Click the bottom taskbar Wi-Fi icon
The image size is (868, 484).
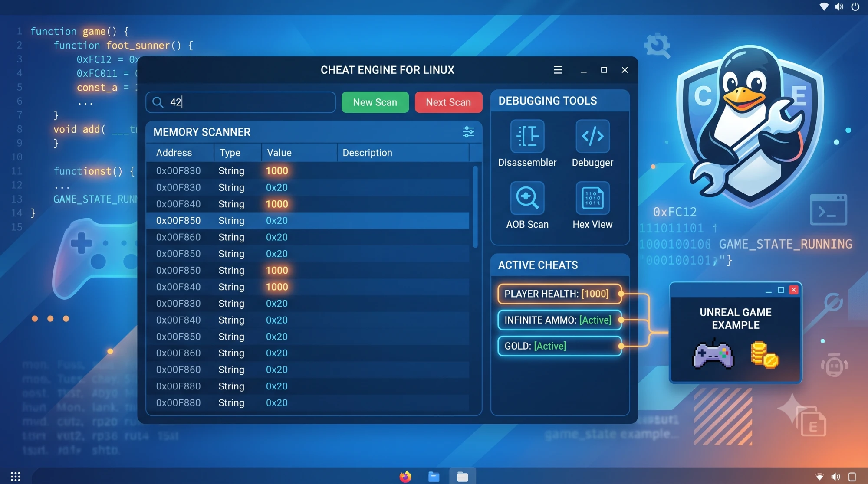click(x=819, y=477)
